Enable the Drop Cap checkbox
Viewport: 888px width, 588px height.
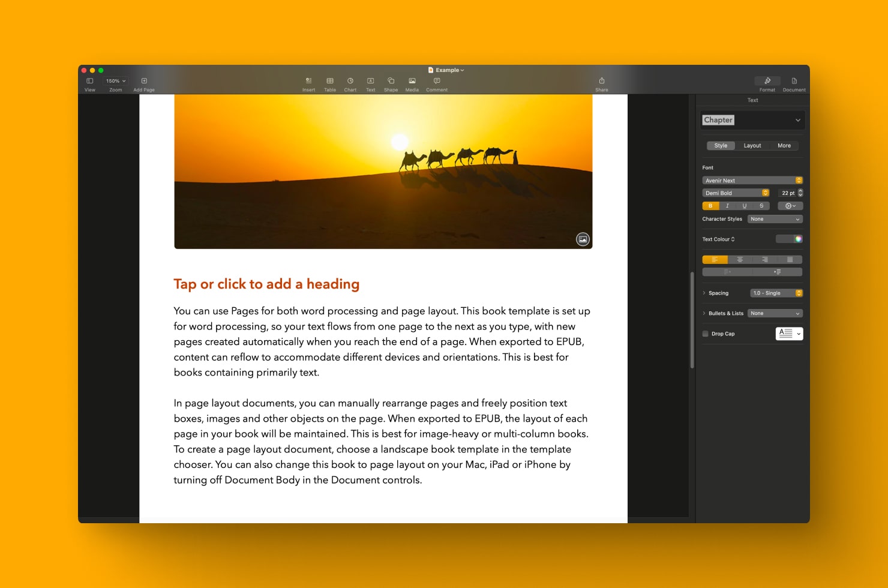[x=705, y=334]
